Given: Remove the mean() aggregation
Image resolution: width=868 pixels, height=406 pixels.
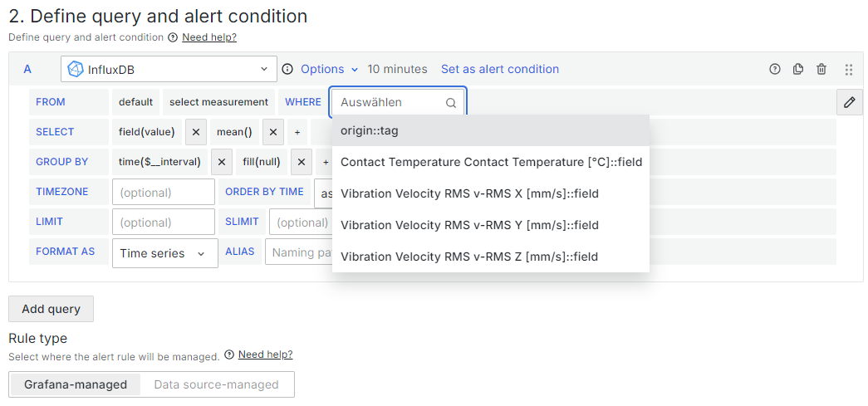Looking at the screenshot, I should point(273,132).
